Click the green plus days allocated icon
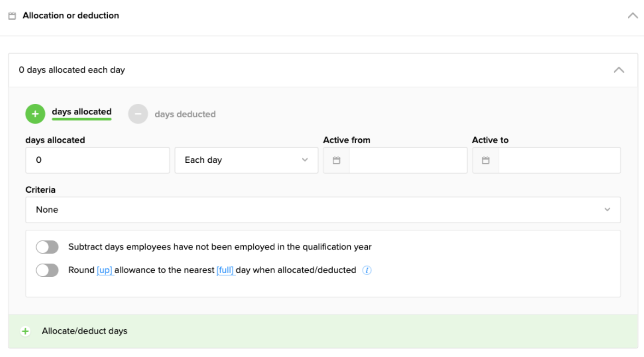The image size is (644, 357). point(35,114)
